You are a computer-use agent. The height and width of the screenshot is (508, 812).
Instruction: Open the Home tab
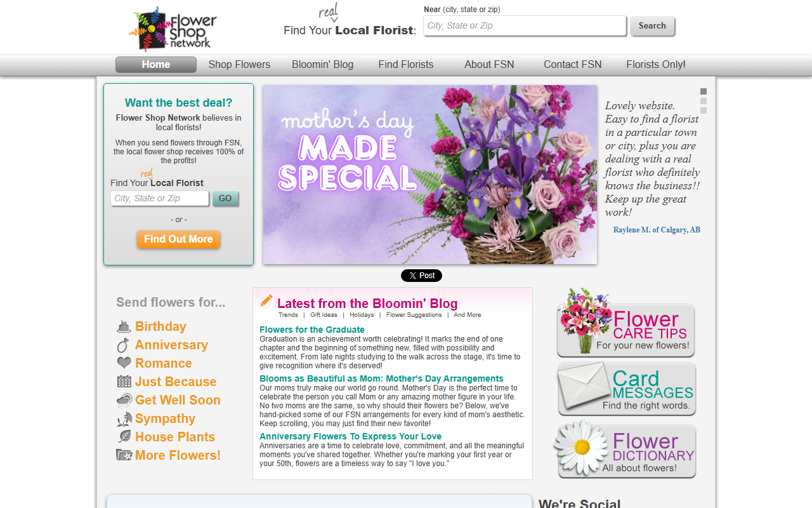156,65
